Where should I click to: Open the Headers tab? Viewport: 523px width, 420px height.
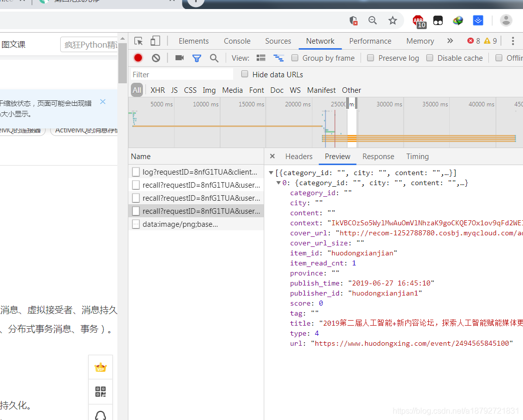[299, 156]
